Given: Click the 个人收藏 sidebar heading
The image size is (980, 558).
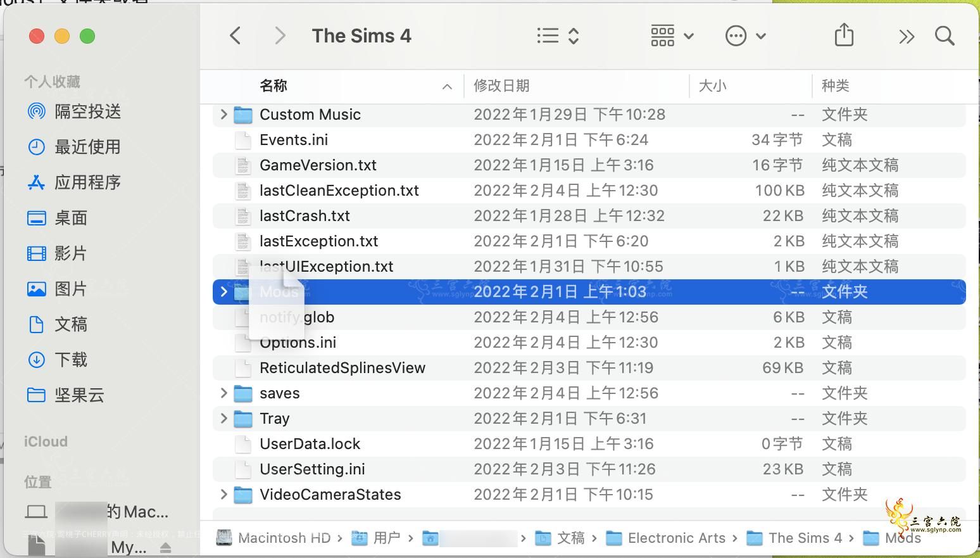Looking at the screenshot, I should click(x=52, y=82).
